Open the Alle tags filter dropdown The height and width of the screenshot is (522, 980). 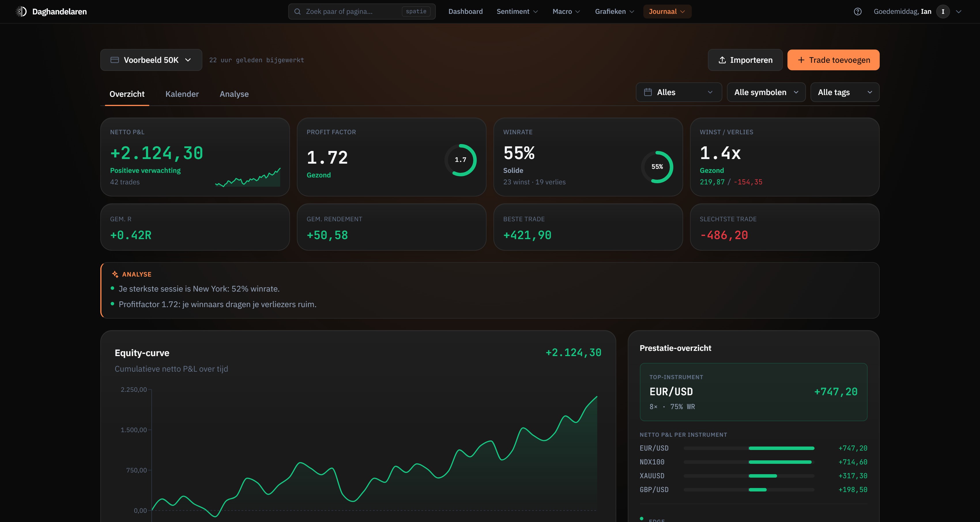(x=845, y=92)
